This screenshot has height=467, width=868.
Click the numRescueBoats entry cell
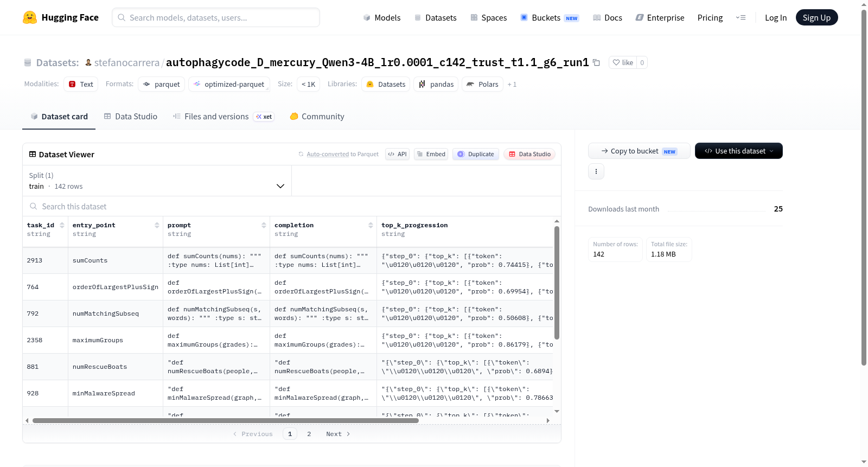(x=116, y=367)
